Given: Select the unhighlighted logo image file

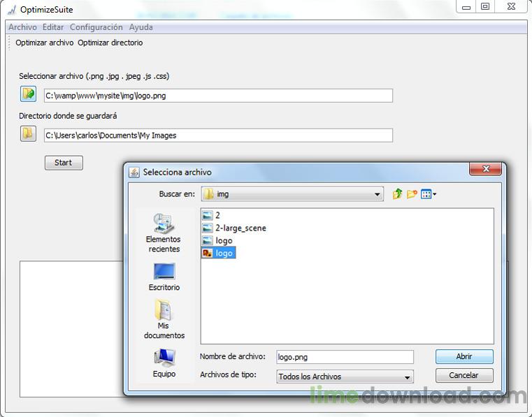Looking at the screenshot, I should 217,241.
